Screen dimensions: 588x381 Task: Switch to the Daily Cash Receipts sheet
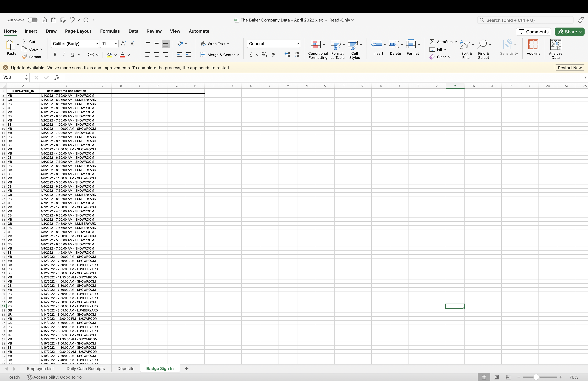pos(85,368)
